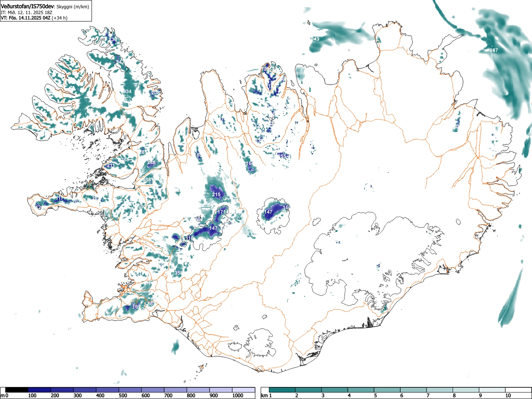Click the 215 value label on the map
This screenshot has height=399, width=532.
(216, 195)
